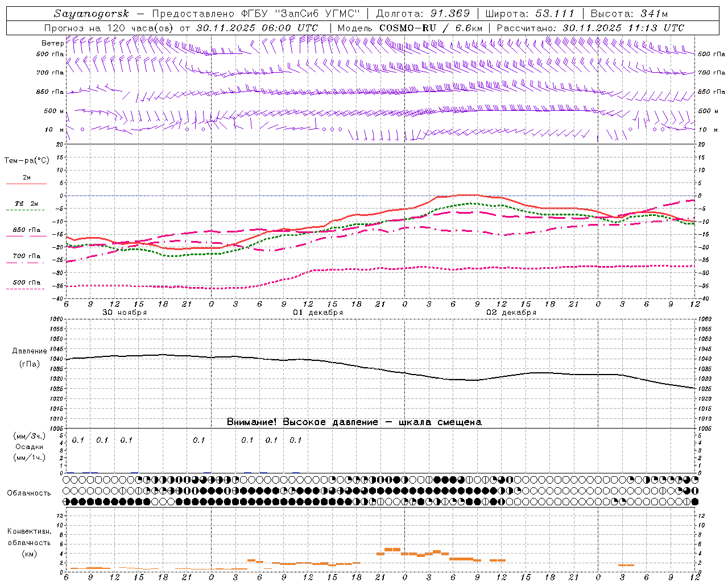Viewport: 728px width, 582px height.
Task: Click the Sayanogorsk station title
Action: tap(92, 14)
